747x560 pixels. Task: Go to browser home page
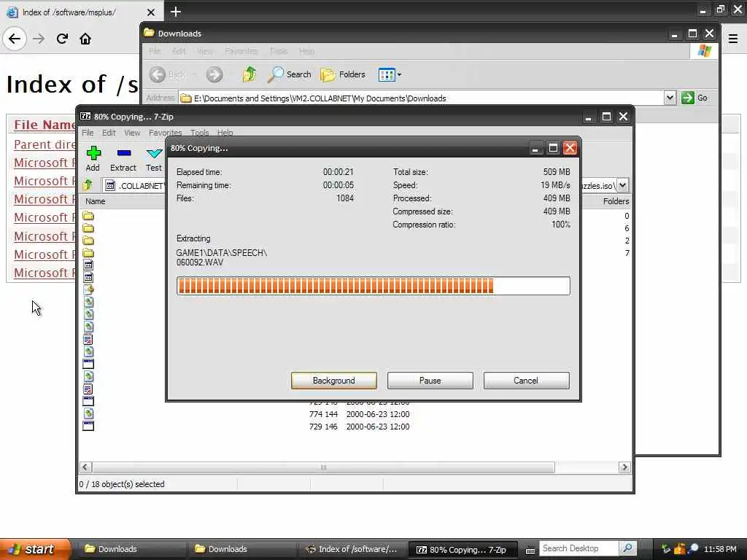click(85, 39)
